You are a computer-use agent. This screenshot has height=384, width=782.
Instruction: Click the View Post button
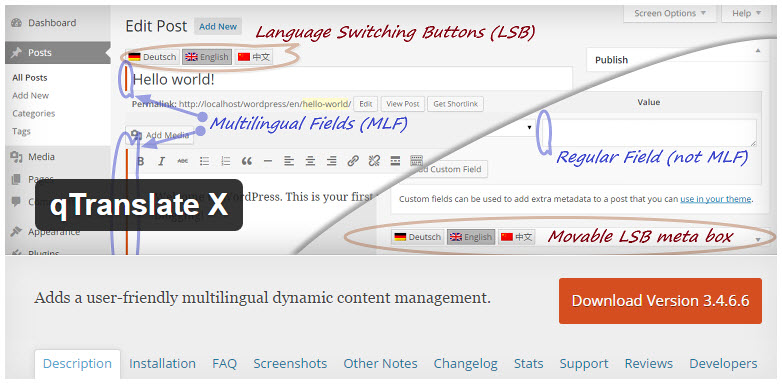click(402, 104)
